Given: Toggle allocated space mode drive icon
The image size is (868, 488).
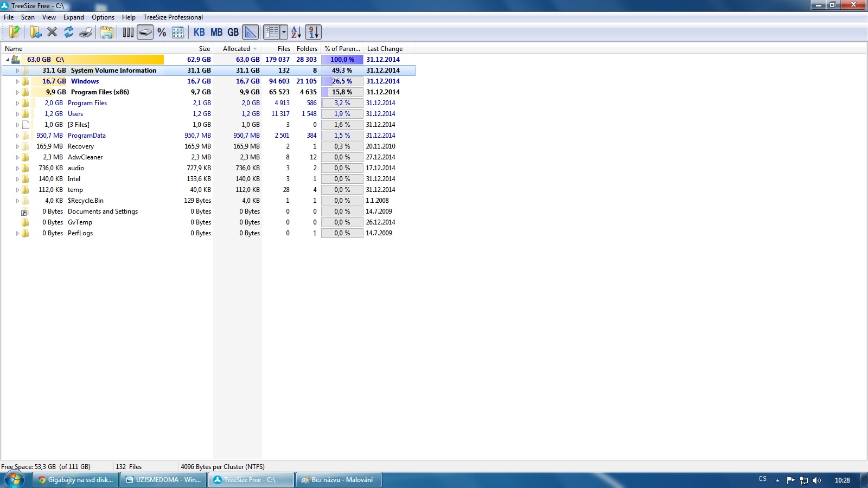Looking at the screenshot, I should click(x=145, y=32).
